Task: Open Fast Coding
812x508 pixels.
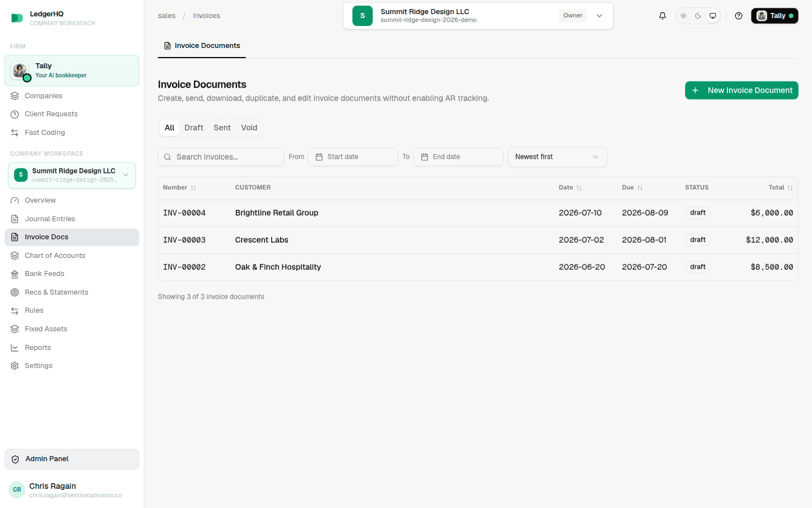Action: (x=72, y=133)
